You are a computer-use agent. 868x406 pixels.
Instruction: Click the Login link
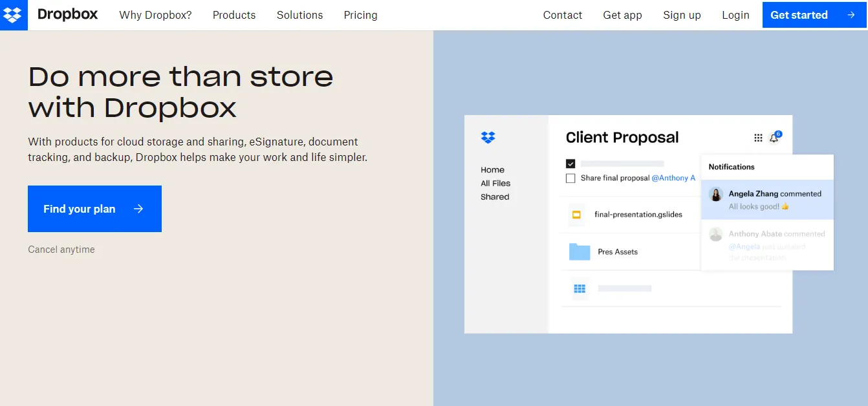coord(735,15)
